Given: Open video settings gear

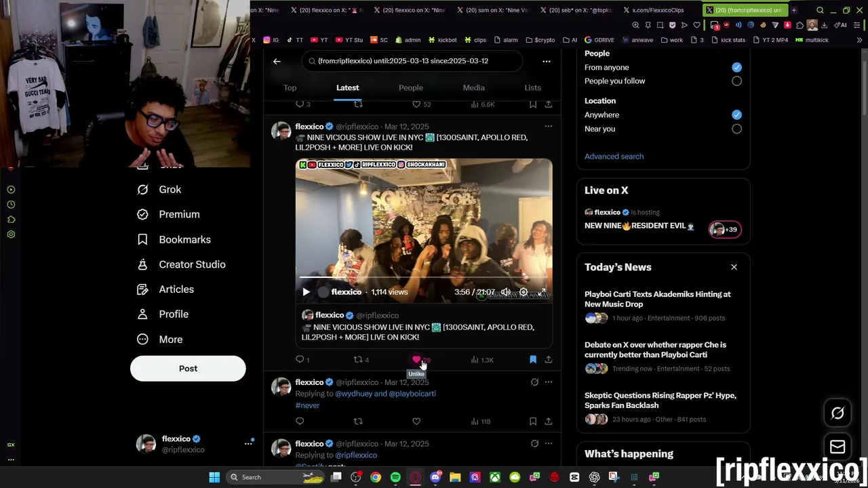Looking at the screenshot, I should pyautogui.click(x=523, y=292).
